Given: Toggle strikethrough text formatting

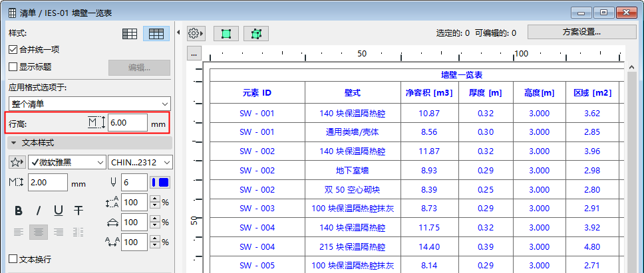Looking at the screenshot, I should coord(79,211).
